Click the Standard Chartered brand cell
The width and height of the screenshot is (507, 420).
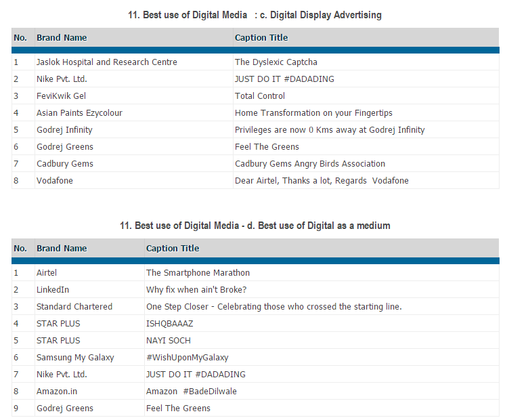[74, 307]
